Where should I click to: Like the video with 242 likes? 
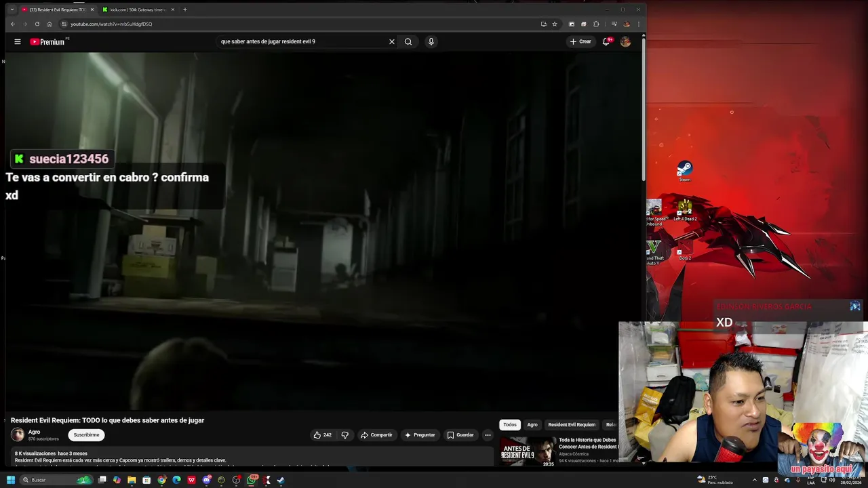pos(322,434)
